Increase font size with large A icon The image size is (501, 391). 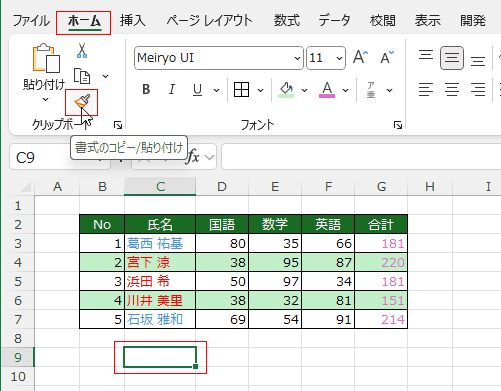[361, 57]
